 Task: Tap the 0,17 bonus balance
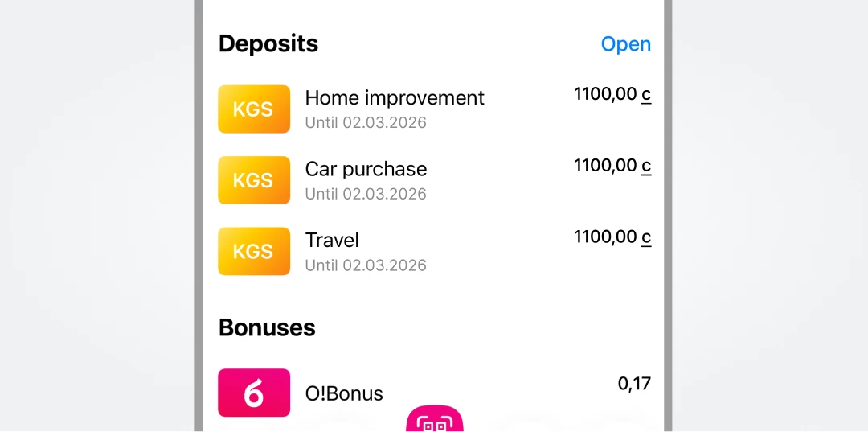coord(634,384)
